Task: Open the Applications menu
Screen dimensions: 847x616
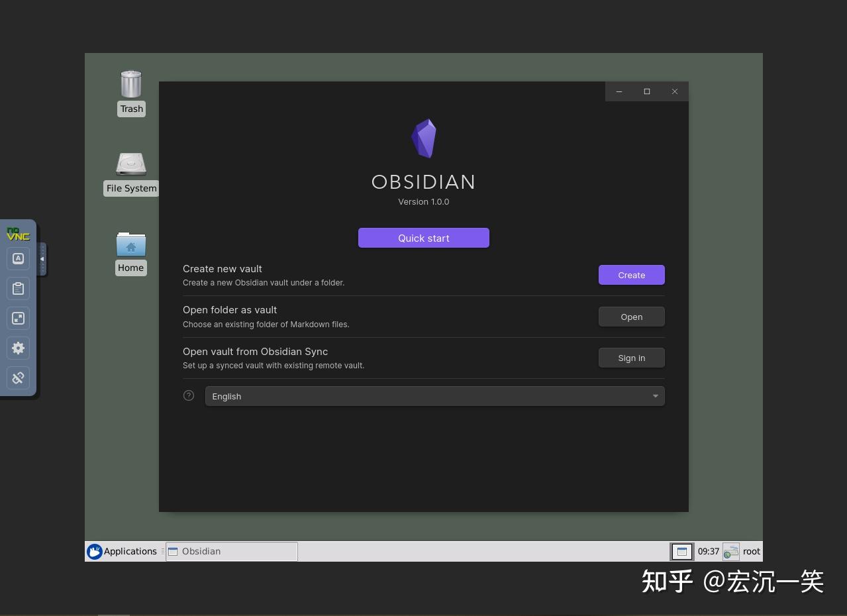Action: [x=123, y=551]
